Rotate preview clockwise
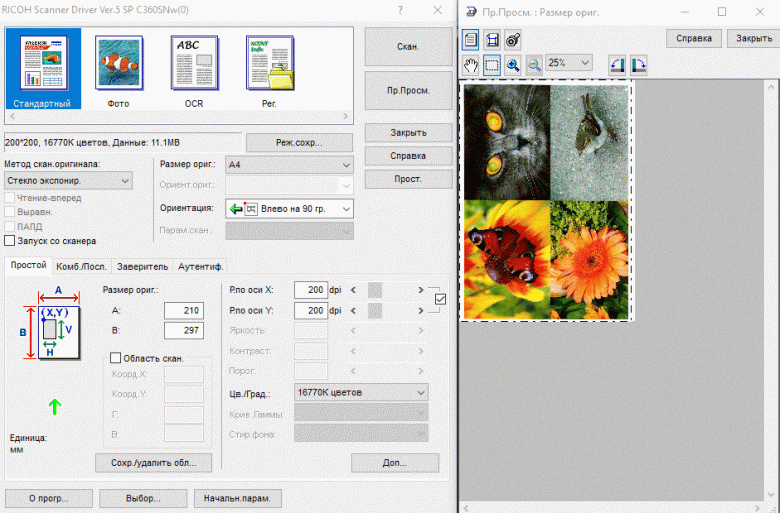The image size is (780, 513). coord(638,65)
